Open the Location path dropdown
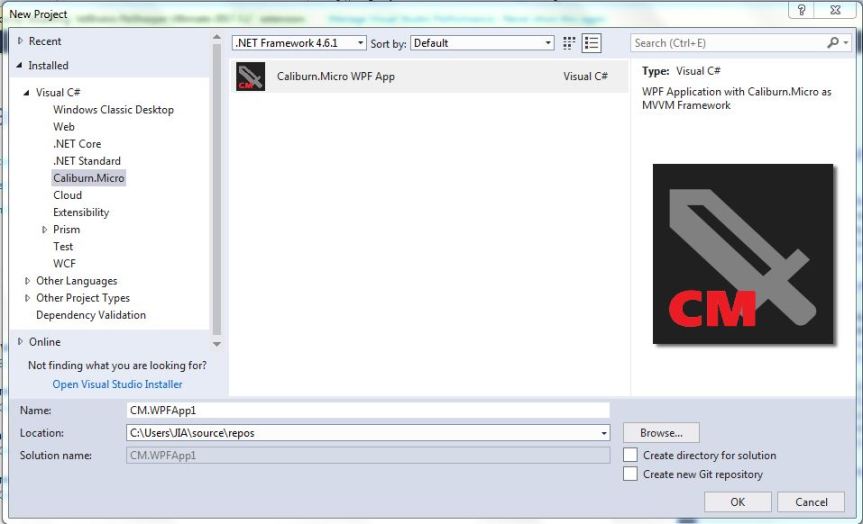The image size is (863, 524). coord(603,433)
